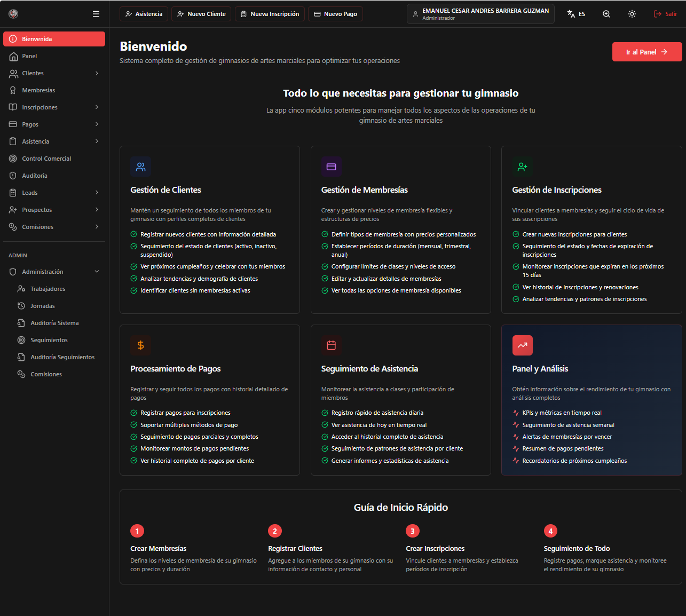
Task: Expand the Pagos submenu chevron
Action: [x=97, y=124]
